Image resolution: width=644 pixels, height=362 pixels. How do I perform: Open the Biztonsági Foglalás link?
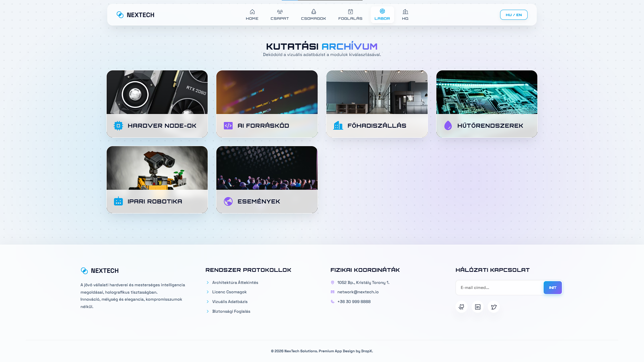231,311
